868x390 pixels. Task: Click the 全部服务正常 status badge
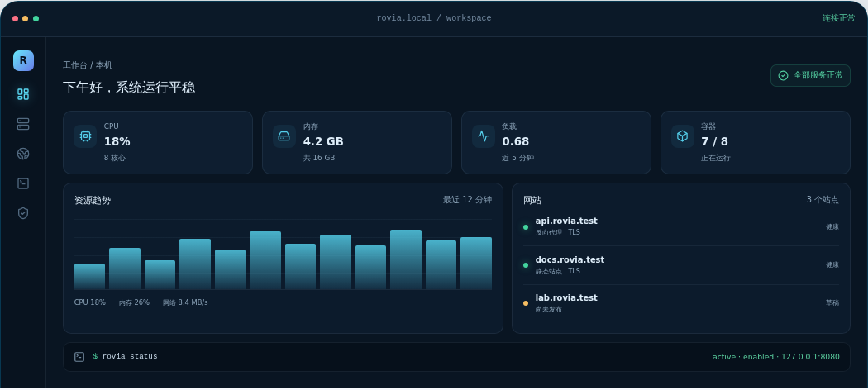point(810,76)
